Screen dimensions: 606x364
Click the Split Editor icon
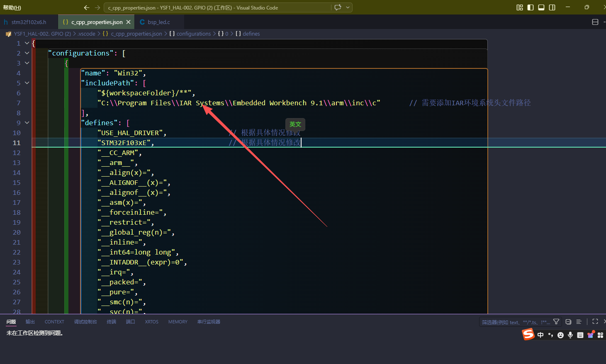(595, 22)
